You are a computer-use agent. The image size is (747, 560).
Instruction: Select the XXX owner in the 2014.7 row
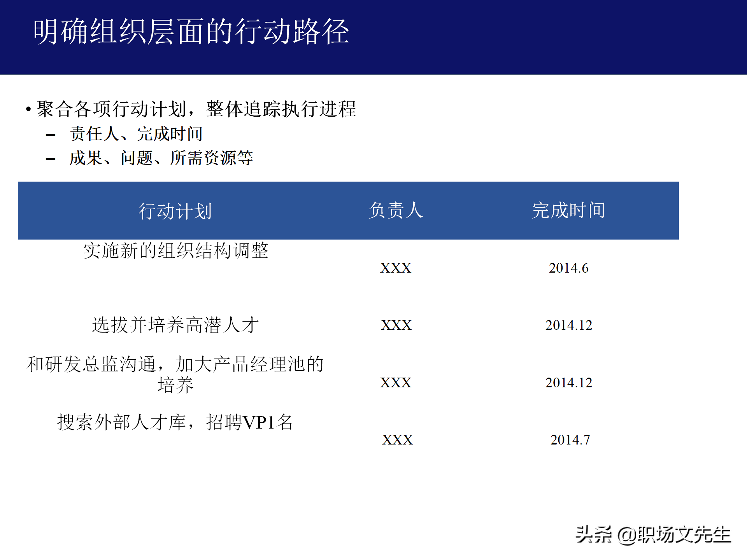point(397,440)
